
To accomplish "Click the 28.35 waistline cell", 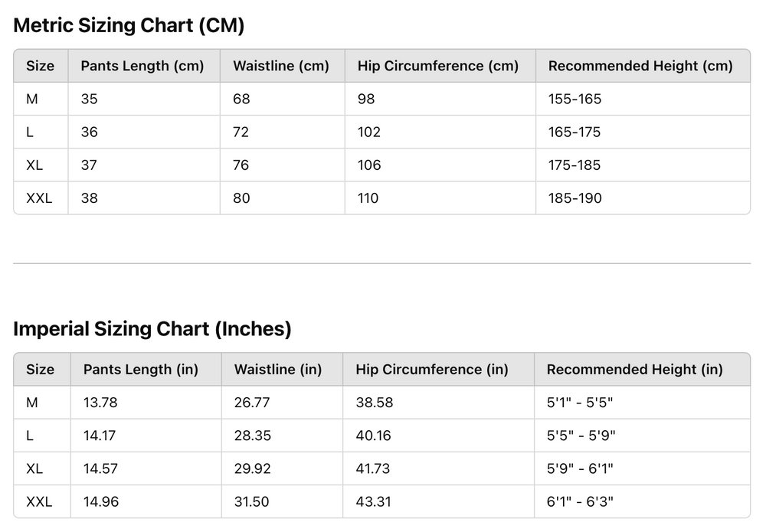I will click(x=252, y=436).
